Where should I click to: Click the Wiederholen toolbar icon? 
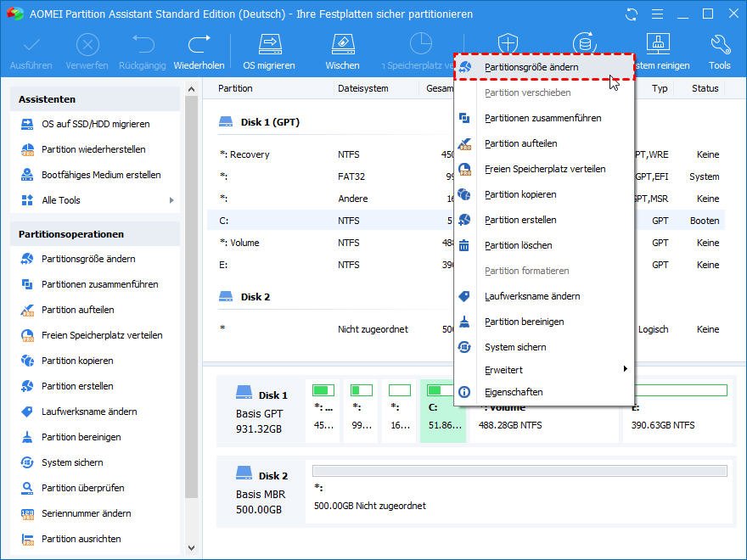(199, 45)
